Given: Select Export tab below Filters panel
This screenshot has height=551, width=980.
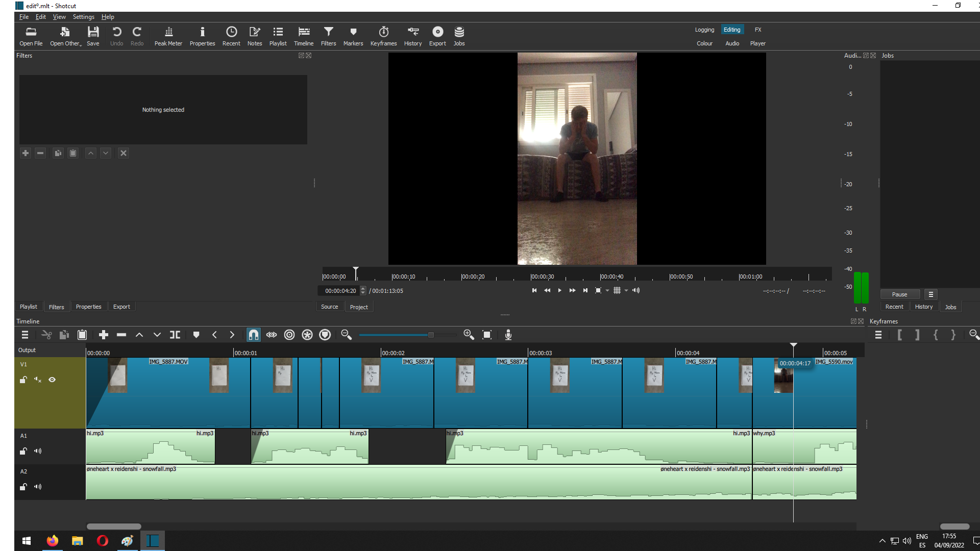Looking at the screenshot, I should pyautogui.click(x=121, y=307).
